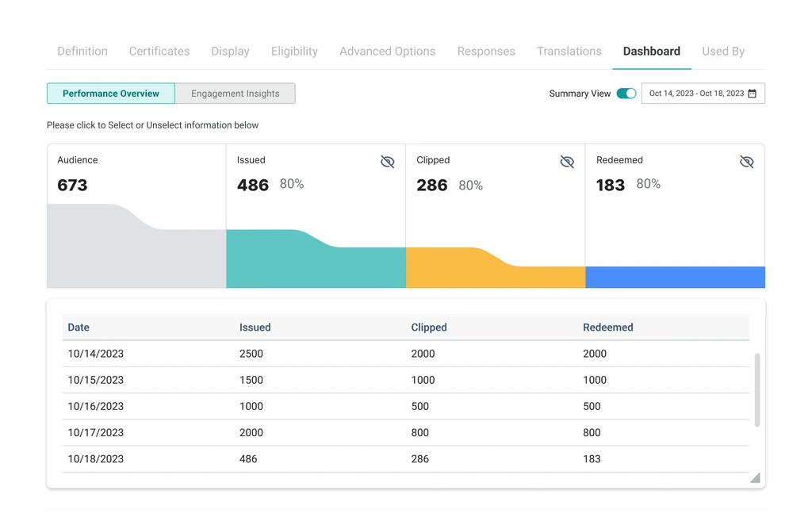Click Issued value 486 in 10/18/2023 row
Viewport: 812px width, 521px height.
coord(248,459)
